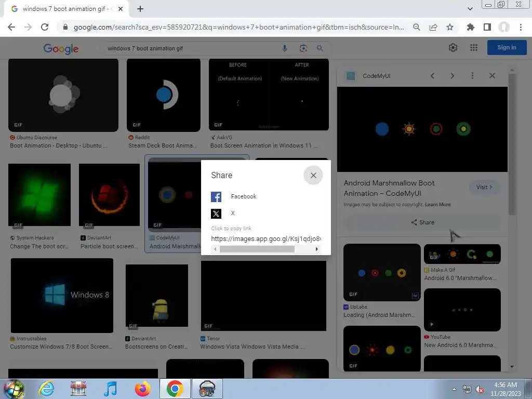Open preview panel three-dot options
Viewport: 532px width, 399px height.
click(472, 76)
